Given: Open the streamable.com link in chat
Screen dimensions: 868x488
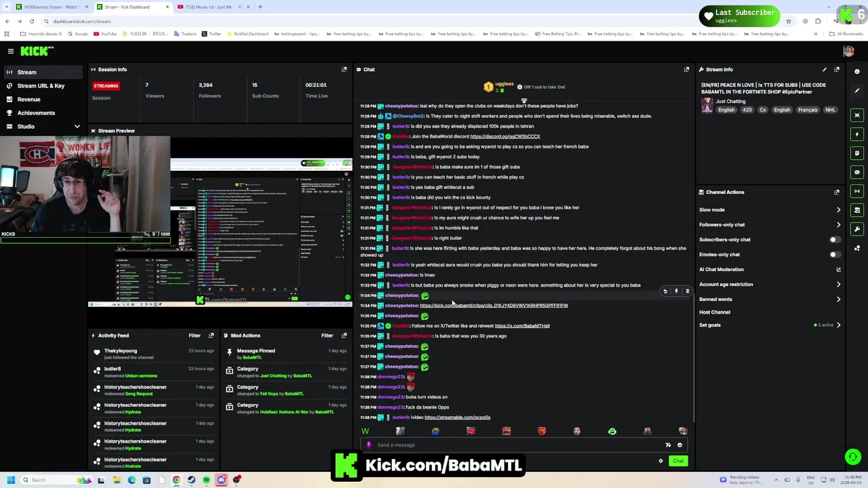Looking at the screenshot, I should coord(457,418).
